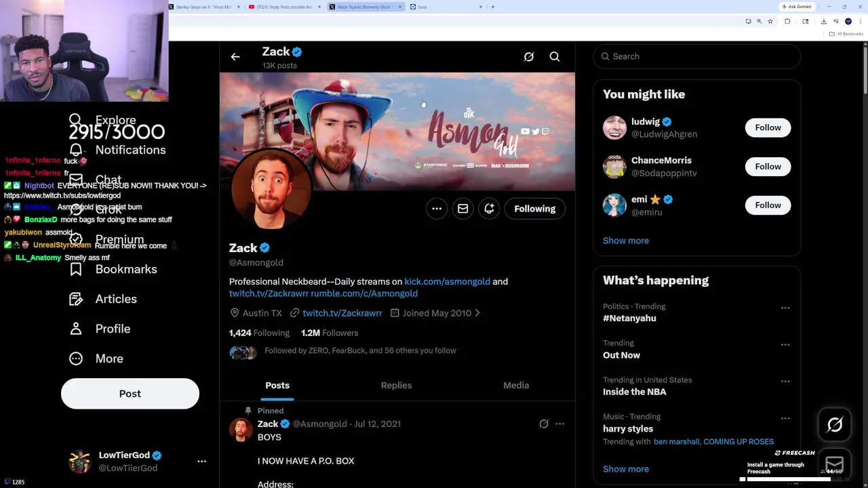Open floating Grok button at bottom right
The width and height of the screenshot is (868, 488).
click(x=835, y=425)
